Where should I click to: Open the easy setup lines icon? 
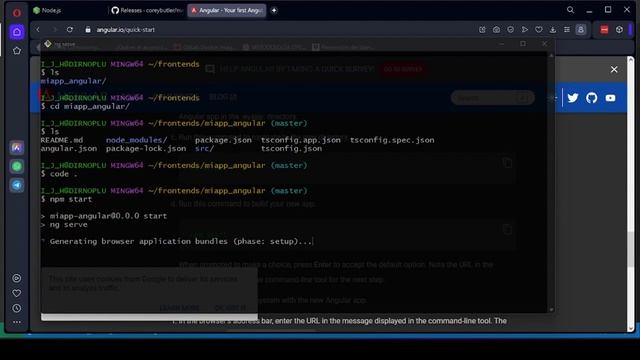click(x=567, y=29)
